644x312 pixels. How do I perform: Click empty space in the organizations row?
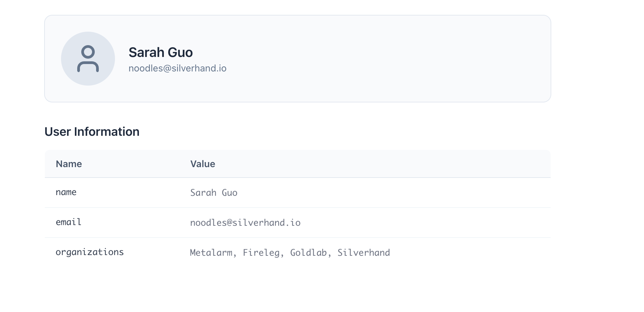point(472,253)
